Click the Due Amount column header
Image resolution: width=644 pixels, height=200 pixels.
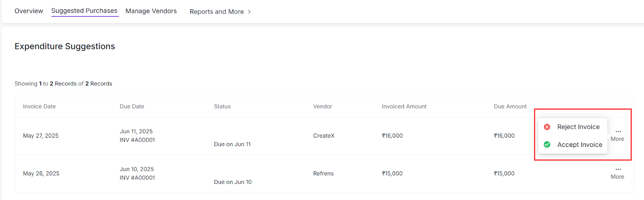(510, 107)
